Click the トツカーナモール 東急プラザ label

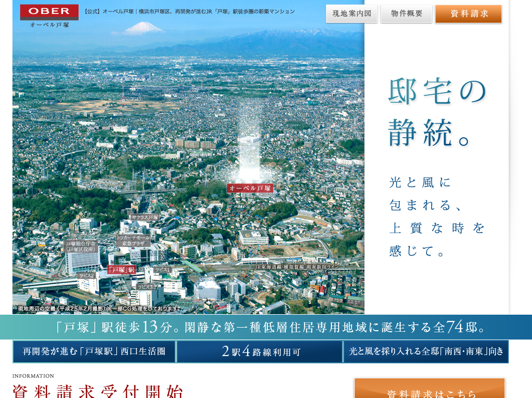[133, 240]
